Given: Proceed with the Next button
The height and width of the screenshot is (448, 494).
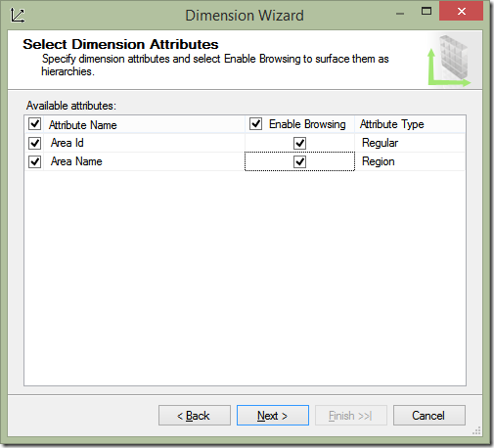Looking at the screenshot, I should 273,416.
